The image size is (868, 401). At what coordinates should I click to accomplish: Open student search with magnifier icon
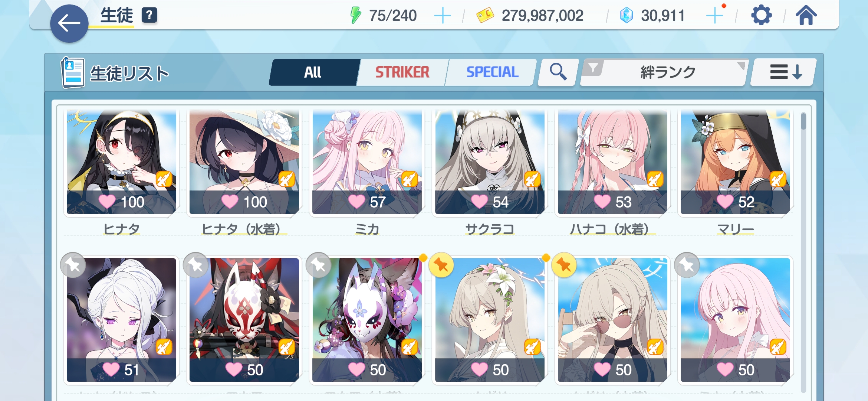point(558,72)
